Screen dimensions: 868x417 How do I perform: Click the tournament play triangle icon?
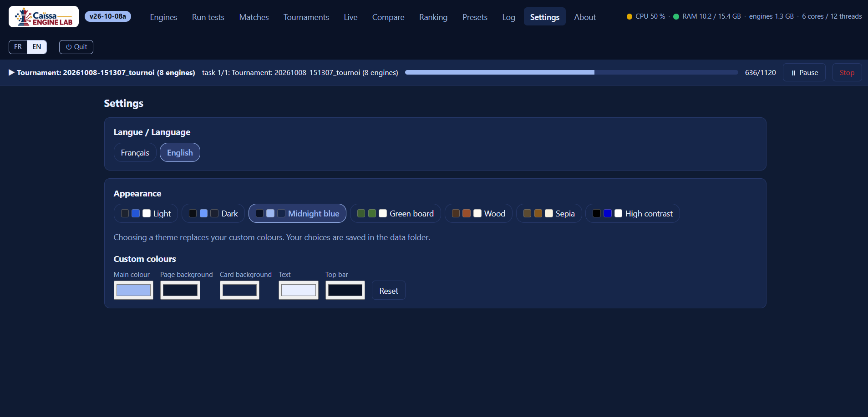point(11,72)
